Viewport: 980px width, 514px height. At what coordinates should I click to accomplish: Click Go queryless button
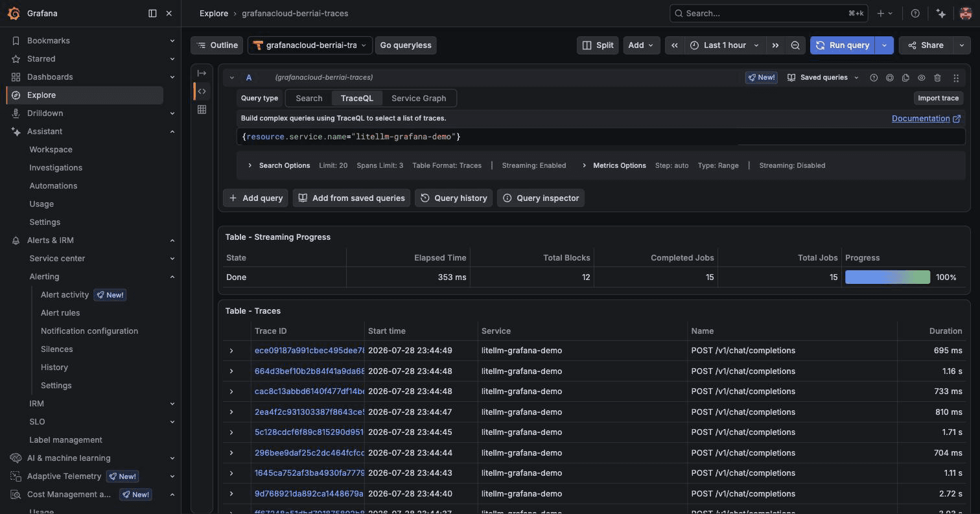coord(406,45)
